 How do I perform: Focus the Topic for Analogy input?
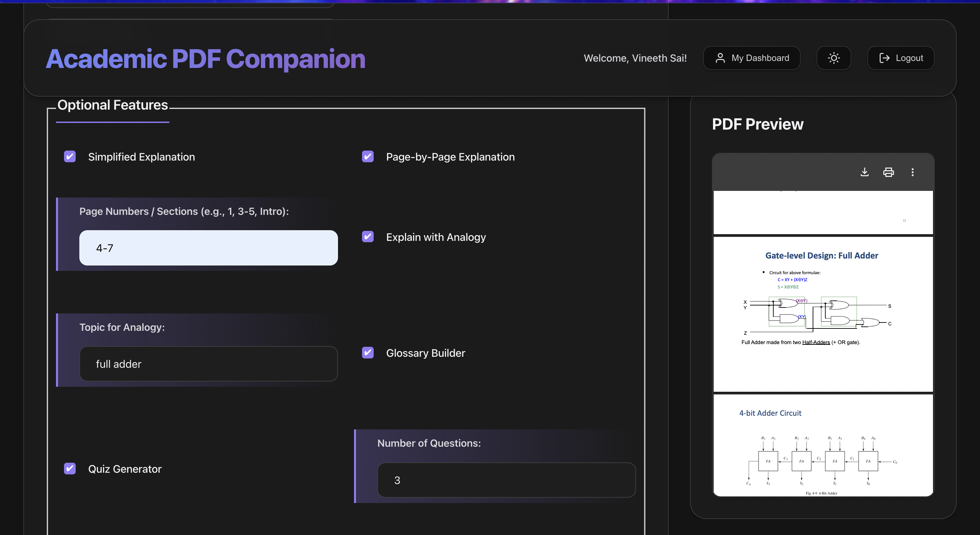click(x=208, y=364)
